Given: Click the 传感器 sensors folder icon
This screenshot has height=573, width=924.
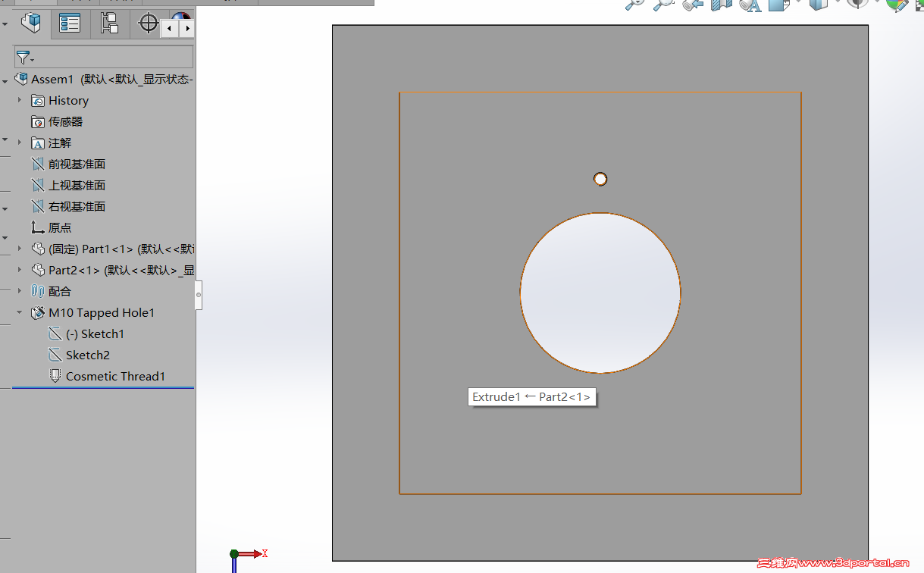Looking at the screenshot, I should coord(38,122).
